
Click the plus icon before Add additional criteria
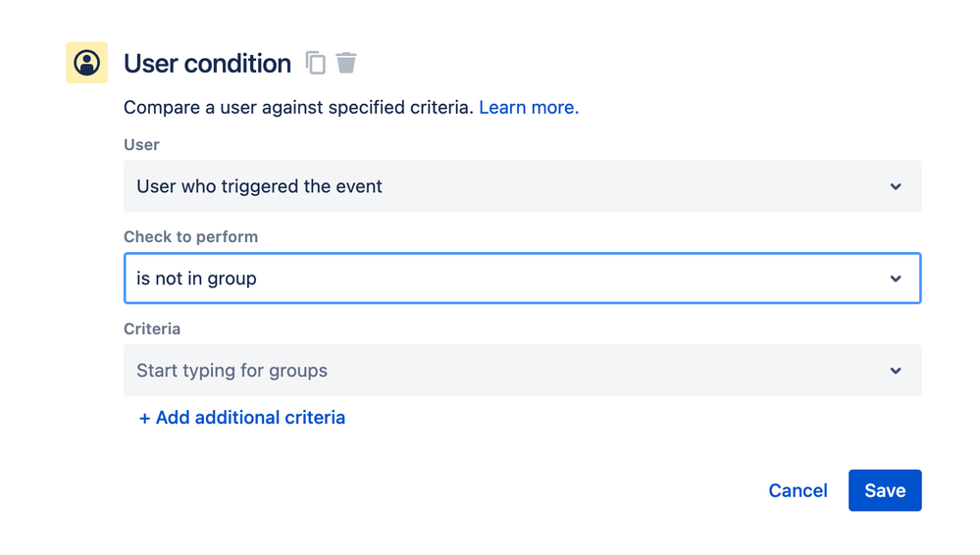click(x=144, y=418)
